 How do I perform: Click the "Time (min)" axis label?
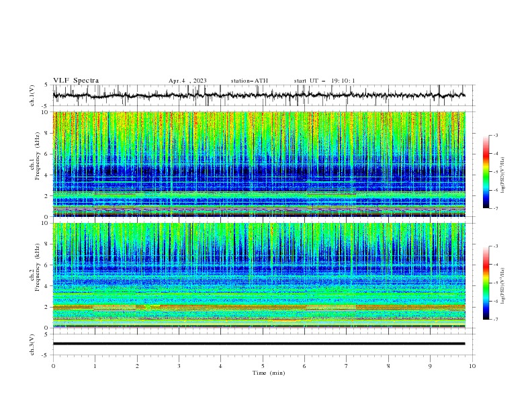coord(269,373)
